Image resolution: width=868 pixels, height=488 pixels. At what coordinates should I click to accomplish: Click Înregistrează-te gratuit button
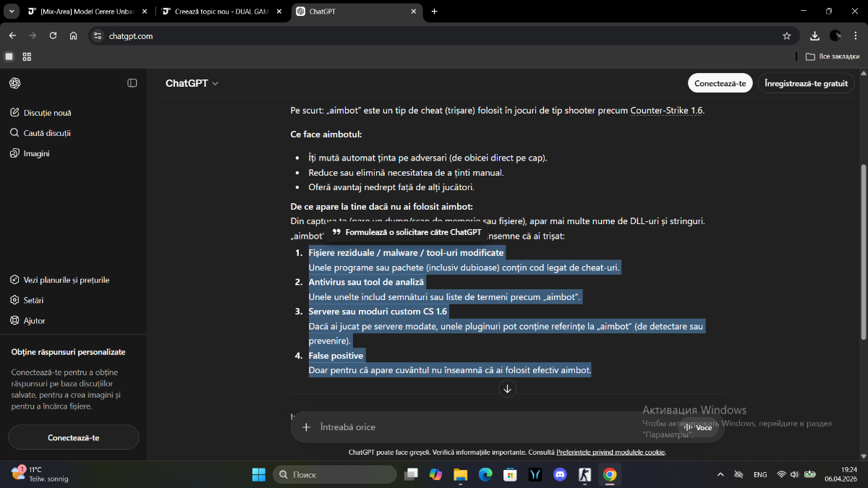pyautogui.click(x=806, y=83)
